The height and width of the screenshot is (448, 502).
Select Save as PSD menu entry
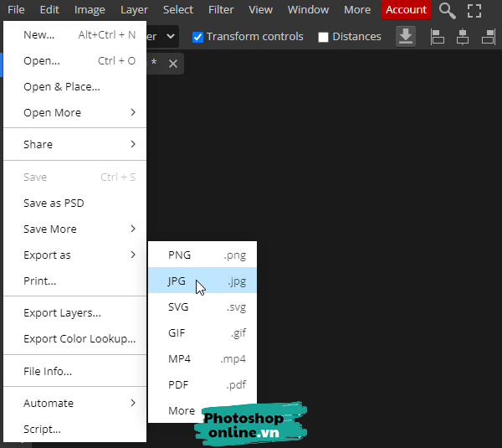(x=54, y=203)
